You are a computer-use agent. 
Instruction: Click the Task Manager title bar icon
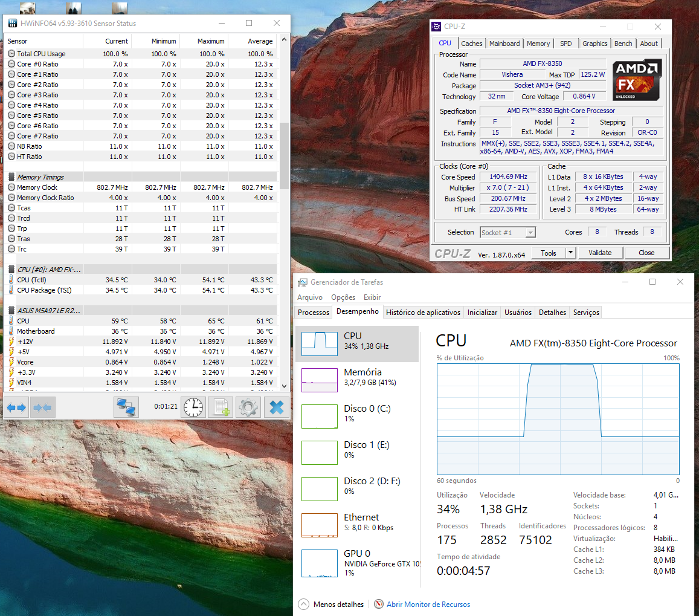(303, 282)
